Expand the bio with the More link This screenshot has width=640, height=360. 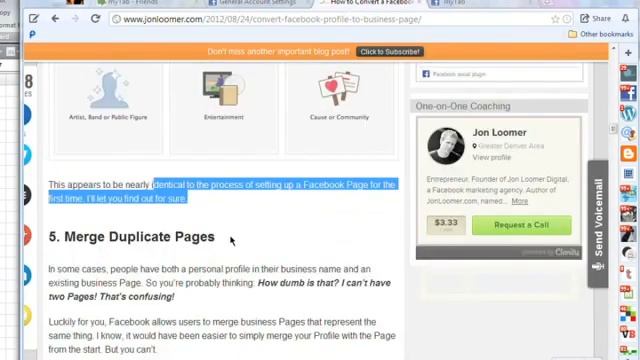pos(520,201)
